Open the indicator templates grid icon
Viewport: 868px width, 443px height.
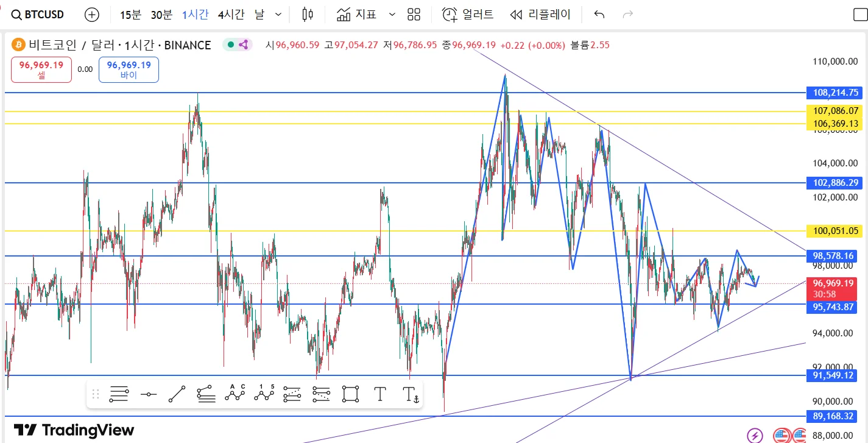tap(414, 15)
